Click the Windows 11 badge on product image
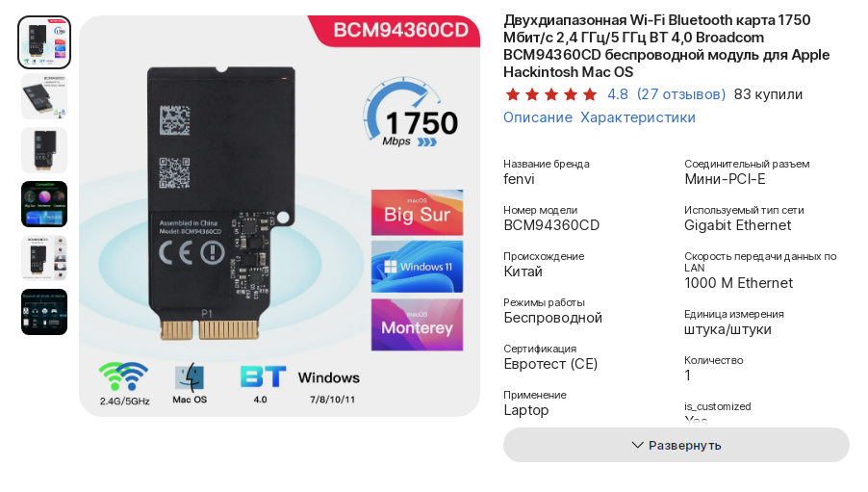Screen dimensions: 868x492 (417, 267)
